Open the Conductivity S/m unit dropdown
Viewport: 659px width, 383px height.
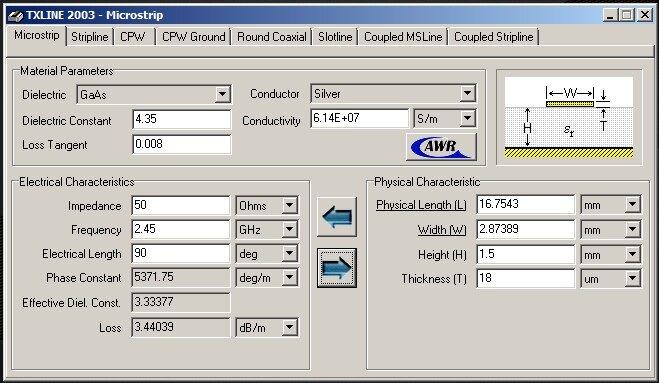(467, 119)
